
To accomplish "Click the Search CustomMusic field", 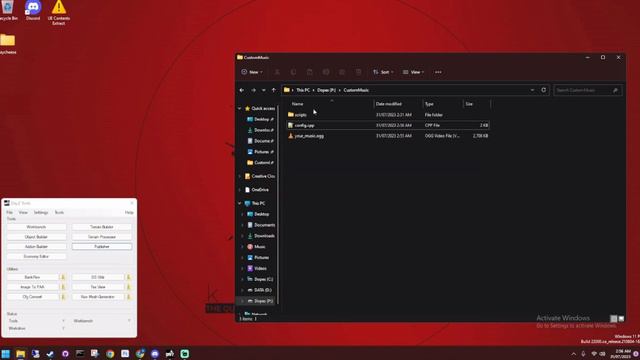I will point(587,90).
